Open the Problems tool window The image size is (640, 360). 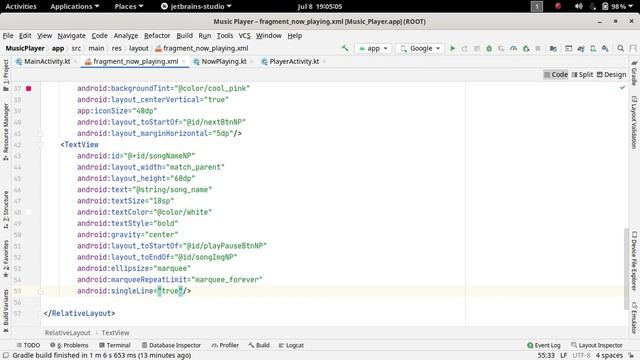click(x=69, y=345)
